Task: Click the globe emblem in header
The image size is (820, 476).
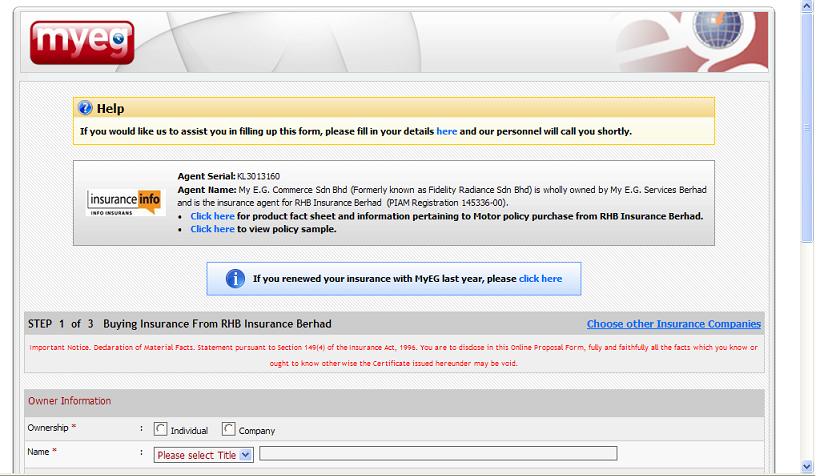Action: pyautogui.click(x=718, y=28)
